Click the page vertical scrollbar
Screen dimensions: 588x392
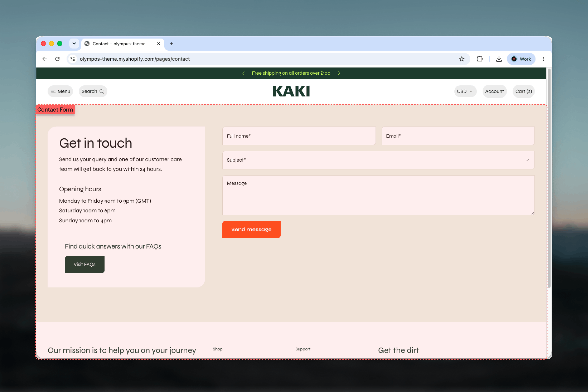pos(549,178)
